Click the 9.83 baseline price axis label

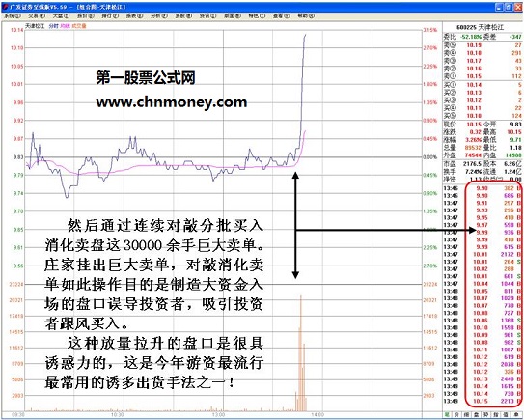[x=18, y=156]
